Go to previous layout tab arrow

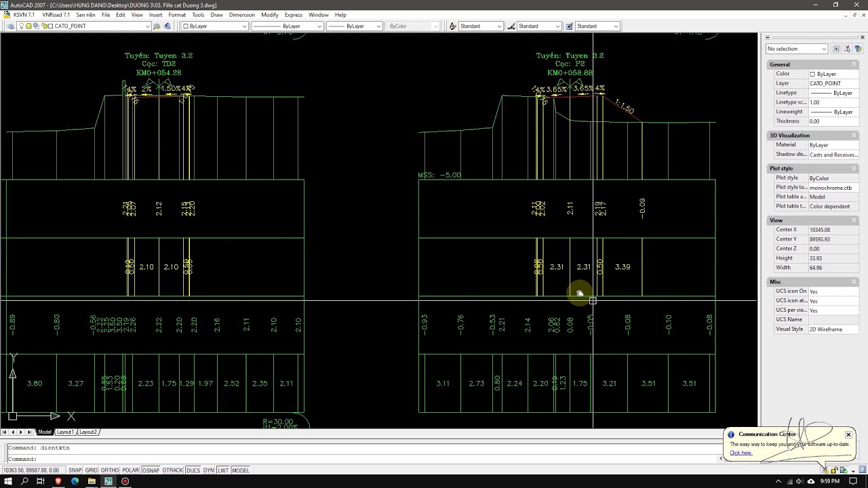click(12, 432)
